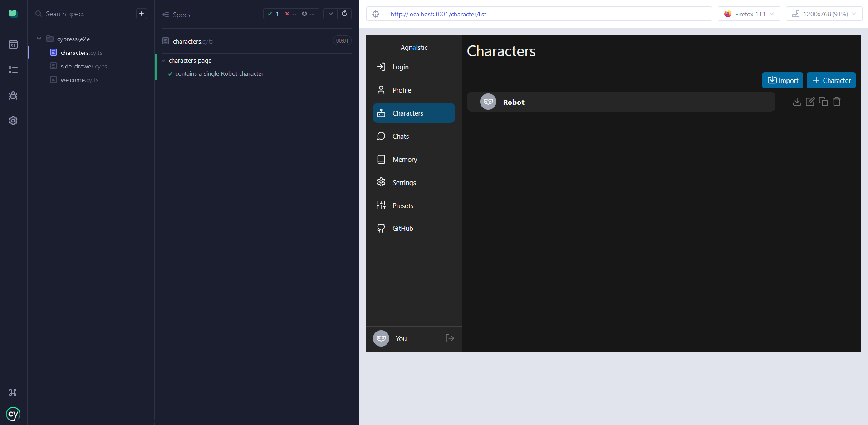The image size is (868, 425).
Task: Collapse the characters page suite
Action: point(163,61)
